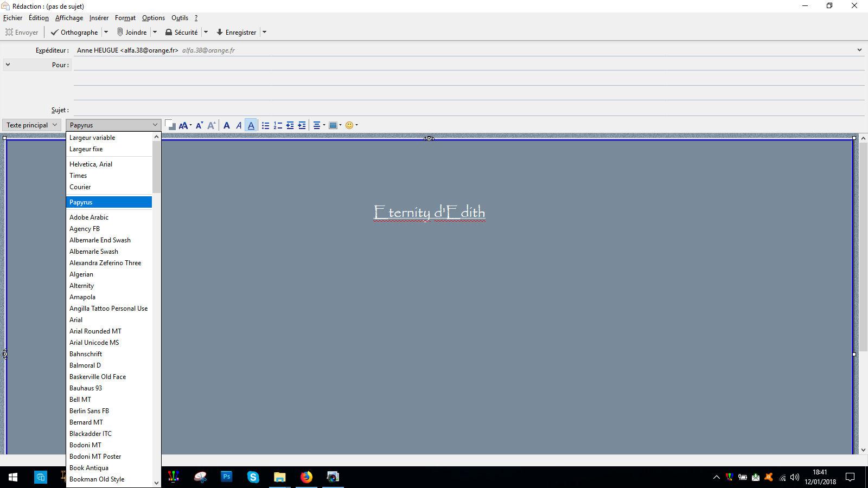Open the insert image or object menu

335,125
